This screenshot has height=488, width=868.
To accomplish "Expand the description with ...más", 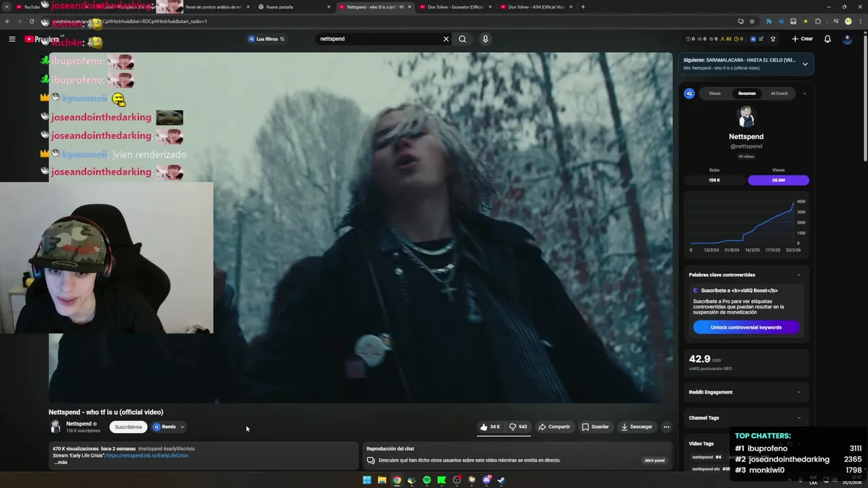I will pos(60,462).
